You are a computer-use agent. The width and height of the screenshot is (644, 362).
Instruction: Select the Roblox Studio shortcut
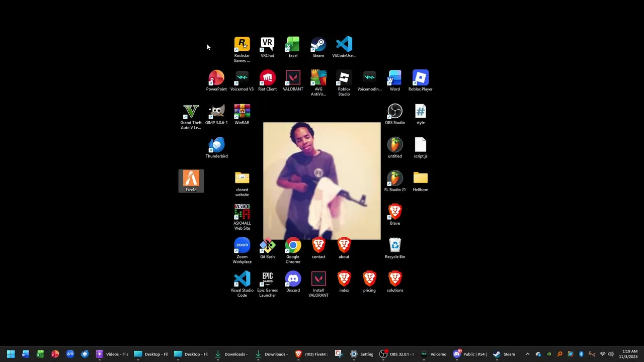344,83
